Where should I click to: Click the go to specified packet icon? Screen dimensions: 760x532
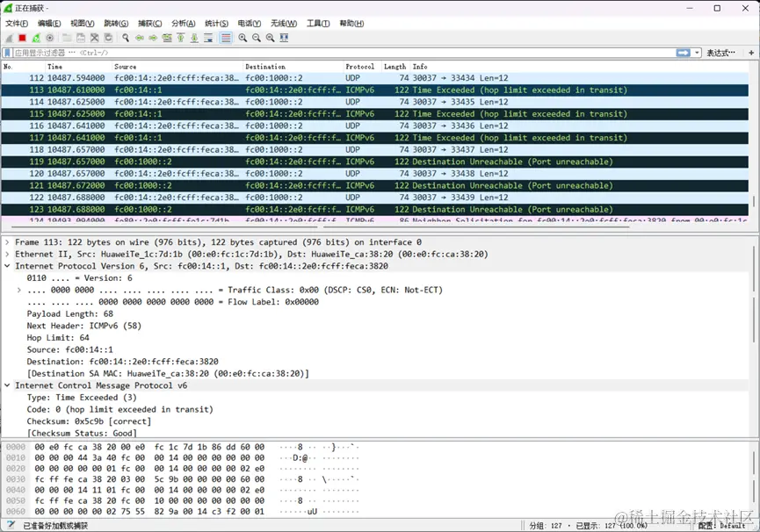[167, 38]
